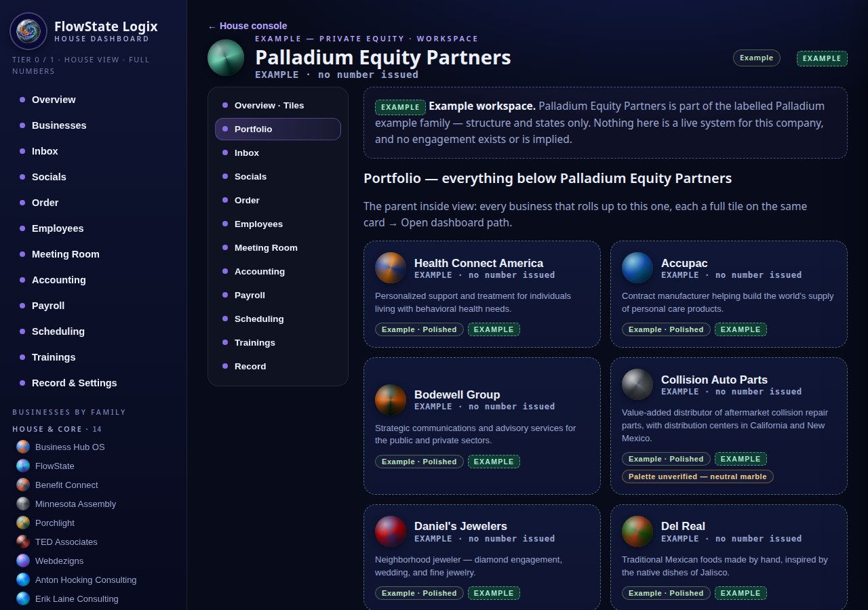Click the Portfolio section heading
This screenshot has height=610, width=868.
pos(547,178)
